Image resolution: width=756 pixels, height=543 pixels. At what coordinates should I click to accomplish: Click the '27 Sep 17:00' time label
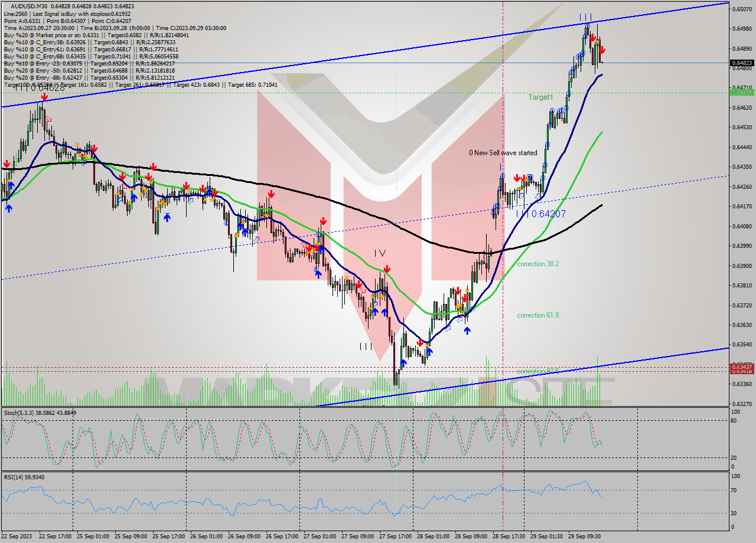pyautogui.click(x=395, y=536)
